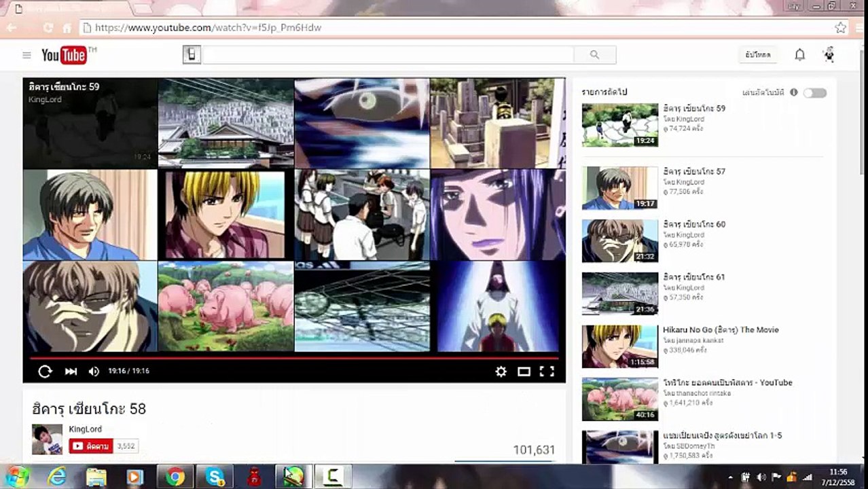This screenshot has height=489, width=868.
Task: Click the YouTube search magnifier button
Action: pyautogui.click(x=594, y=55)
